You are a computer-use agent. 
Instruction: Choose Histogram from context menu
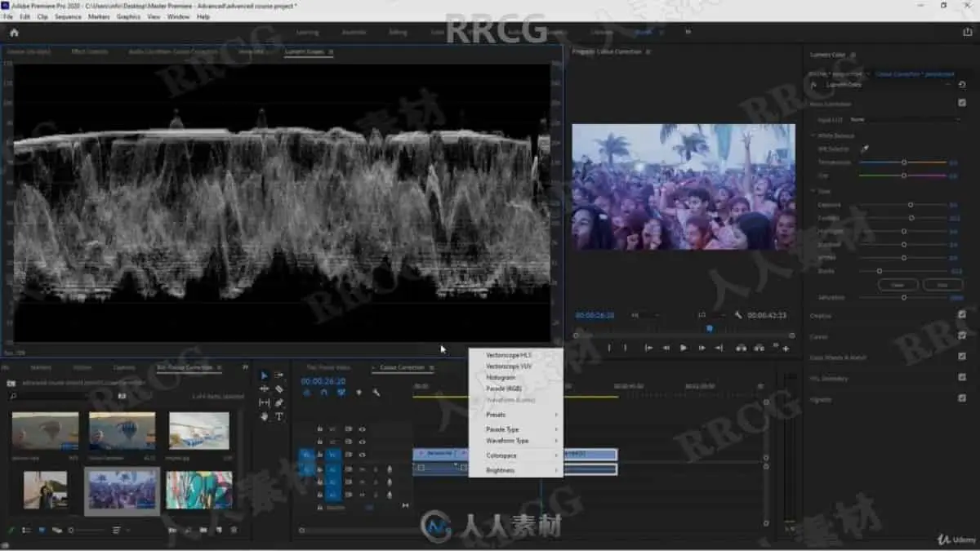pos(516,378)
